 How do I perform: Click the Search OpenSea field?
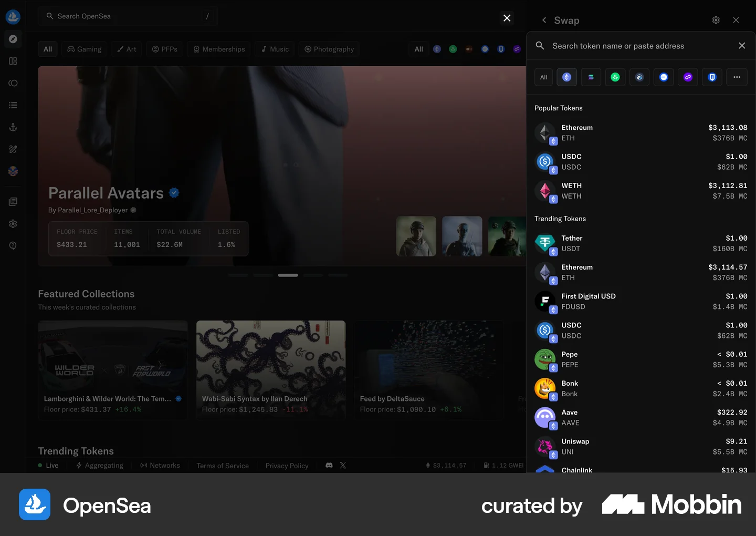pos(128,16)
